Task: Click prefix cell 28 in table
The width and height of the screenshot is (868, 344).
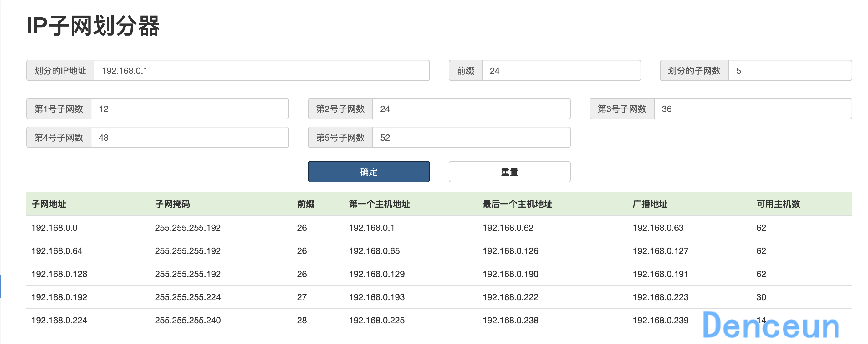Action: click(x=302, y=321)
